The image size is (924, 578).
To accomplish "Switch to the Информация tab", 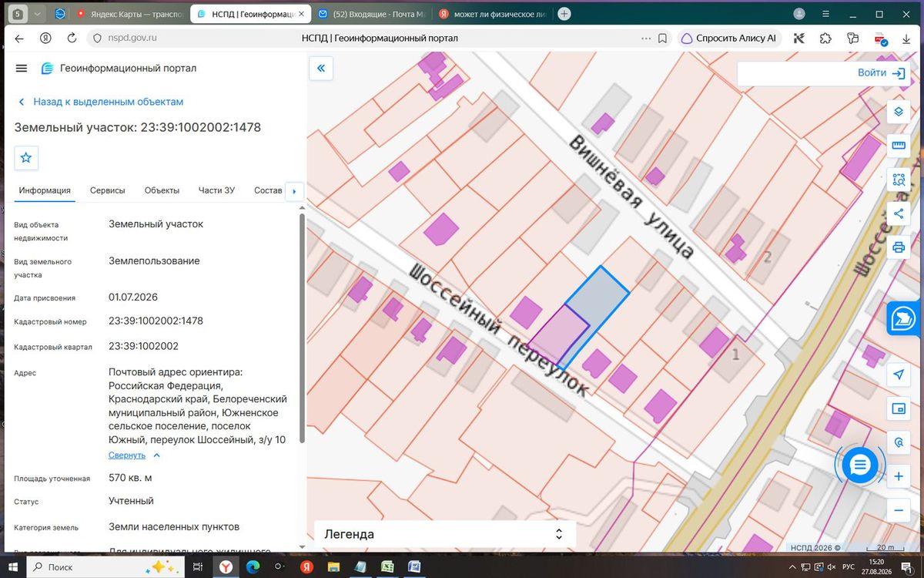I will 45,190.
